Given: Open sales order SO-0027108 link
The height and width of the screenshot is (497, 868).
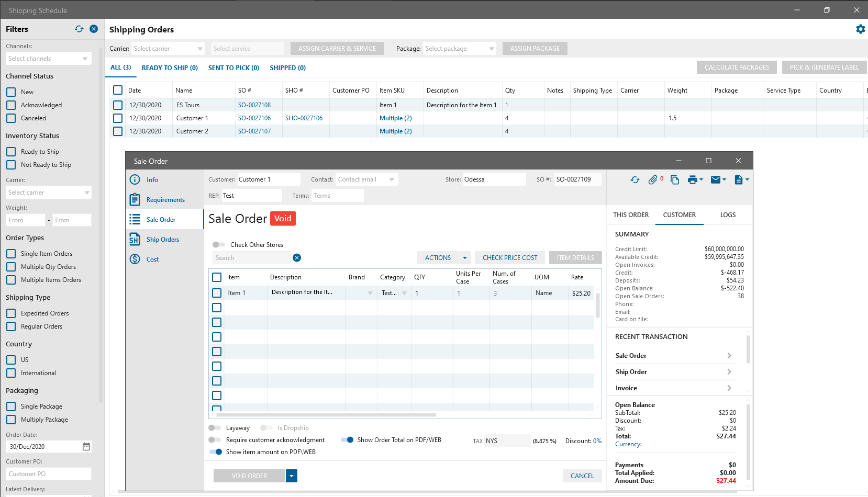Looking at the screenshot, I should click(254, 105).
